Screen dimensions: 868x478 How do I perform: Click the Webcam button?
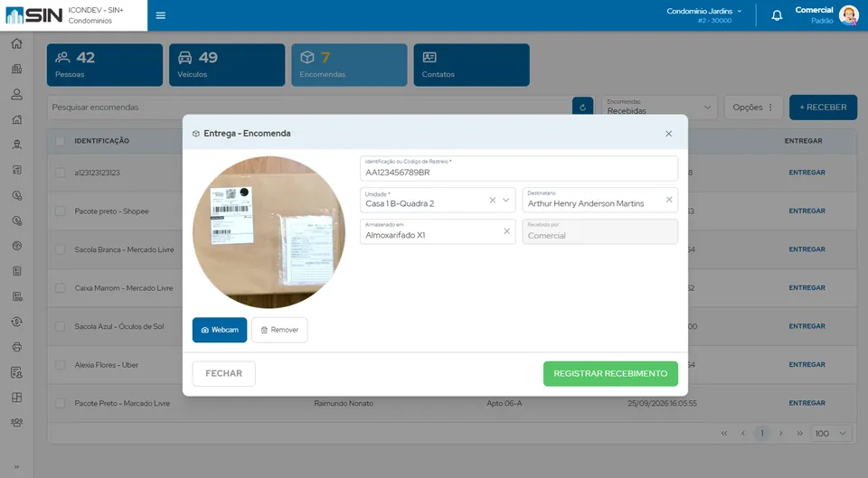point(220,331)
